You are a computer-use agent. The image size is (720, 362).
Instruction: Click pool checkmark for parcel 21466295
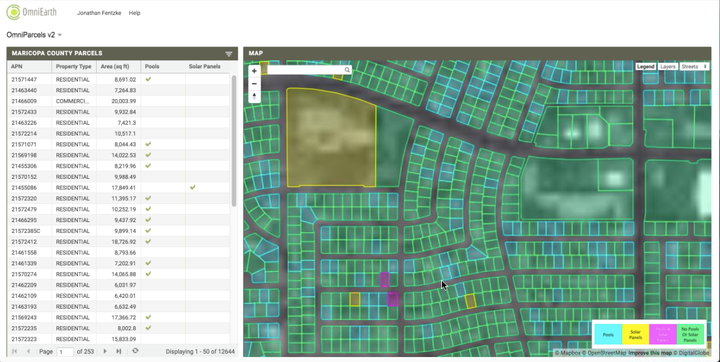click(148, 220)
